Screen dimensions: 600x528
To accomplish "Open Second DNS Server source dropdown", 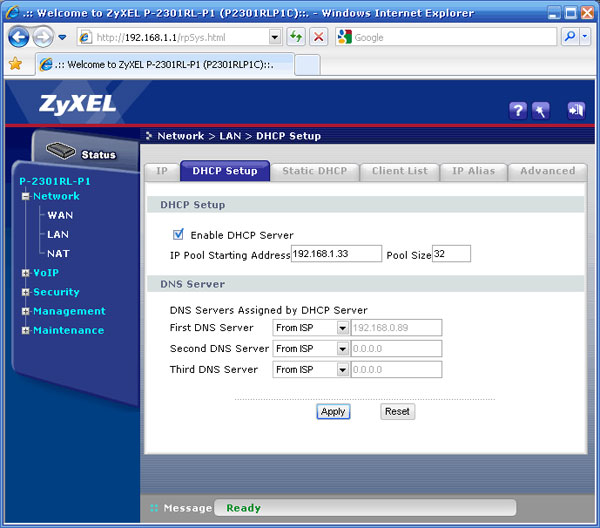I will 342,348.
